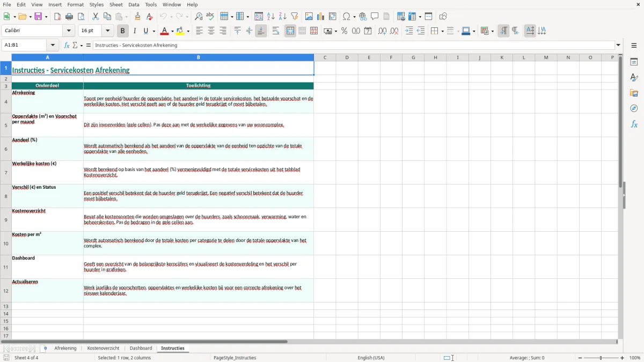Cut the selection with scissors icon
The height and width of the screenshot is (362, 644).
click(x=96, y=17)
